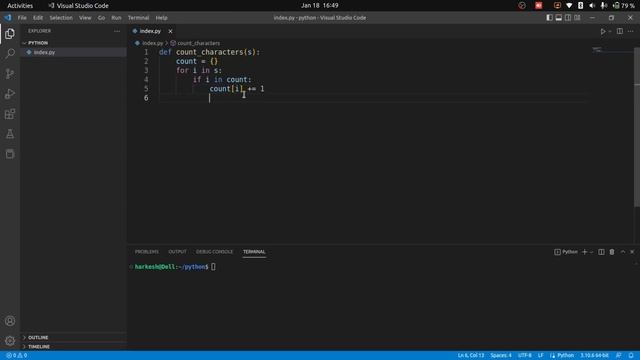Select the index.py editor tab
This screenshot has width=640, height=360.
point(150,31)
